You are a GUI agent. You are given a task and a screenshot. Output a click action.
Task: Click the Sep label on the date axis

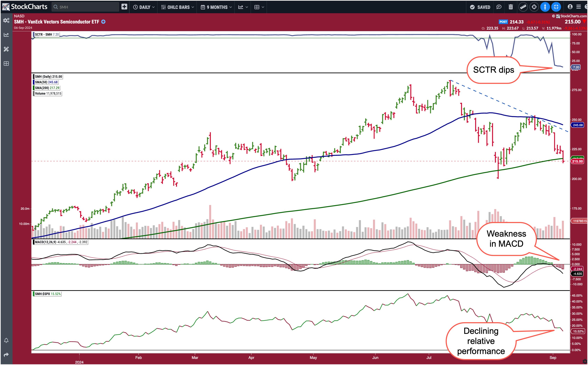click(553, 358)
